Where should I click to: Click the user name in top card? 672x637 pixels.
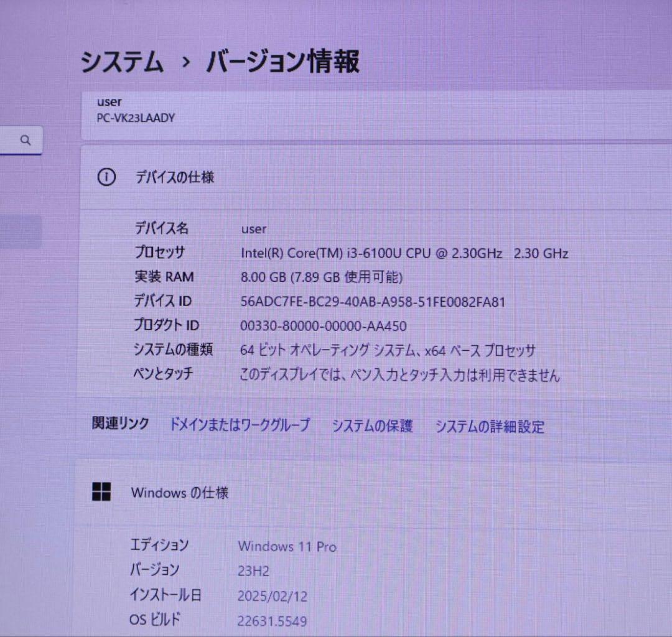point(110,102)
